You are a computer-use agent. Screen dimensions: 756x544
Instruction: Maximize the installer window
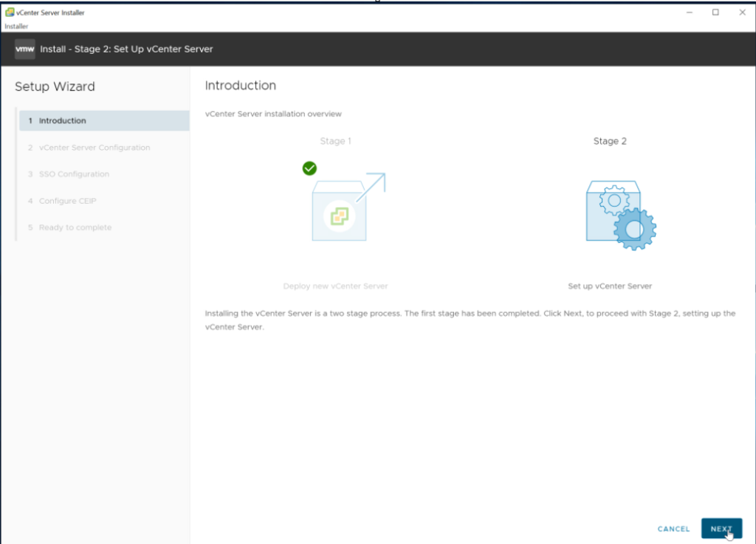point(715,13)
